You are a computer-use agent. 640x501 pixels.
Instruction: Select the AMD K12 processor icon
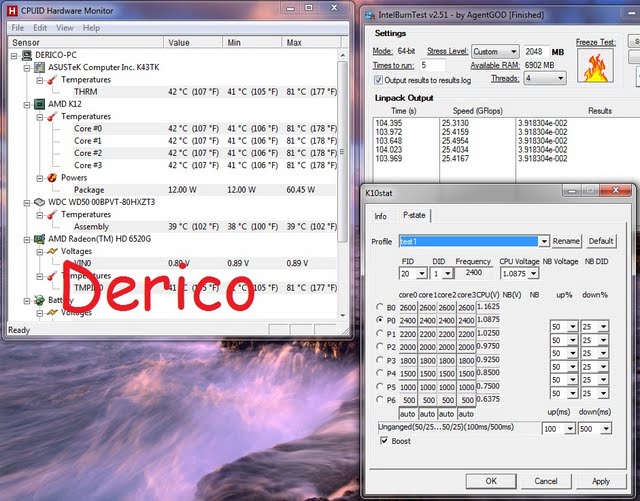click(39, 103)
